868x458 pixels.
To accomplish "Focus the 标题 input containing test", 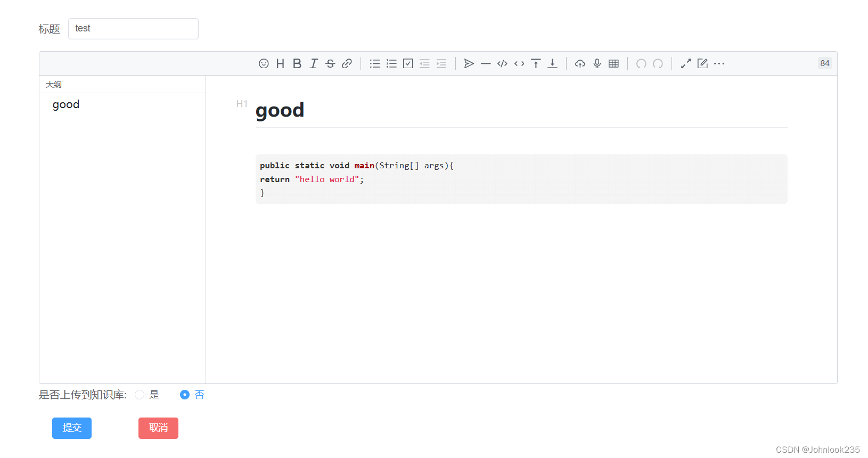I will click(x=133, y=29).
